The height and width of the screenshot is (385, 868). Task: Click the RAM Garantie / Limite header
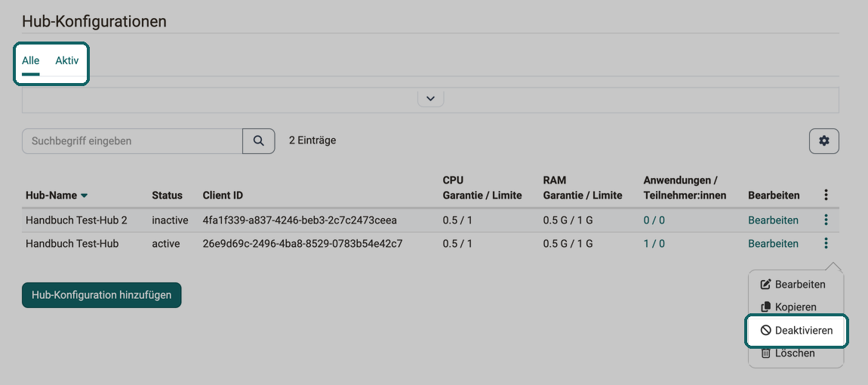tap(583, 188)
